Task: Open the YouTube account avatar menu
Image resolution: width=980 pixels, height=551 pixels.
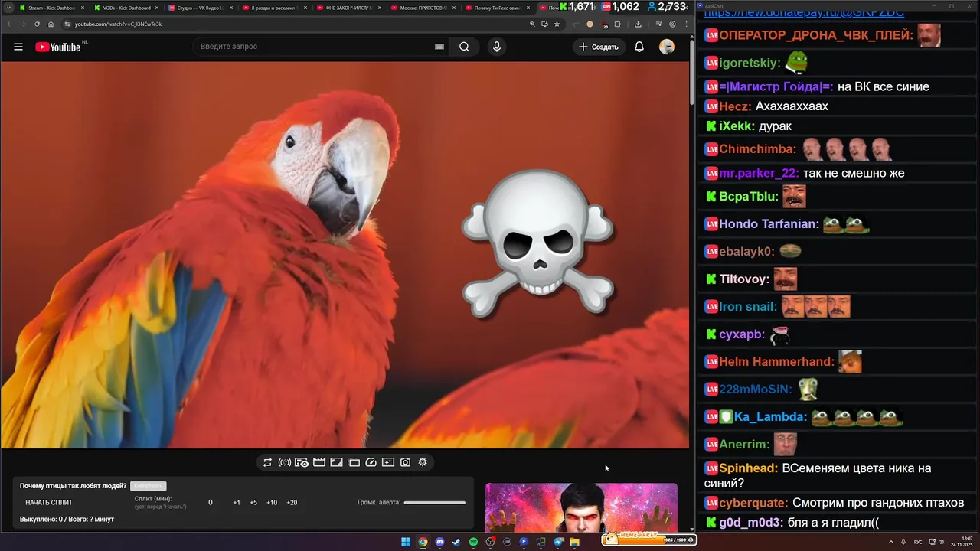Action: pos(667,47)
